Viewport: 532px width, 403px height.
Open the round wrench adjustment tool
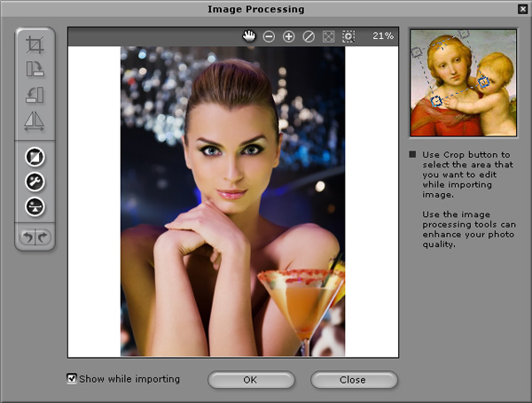click(x=35, y=182)
